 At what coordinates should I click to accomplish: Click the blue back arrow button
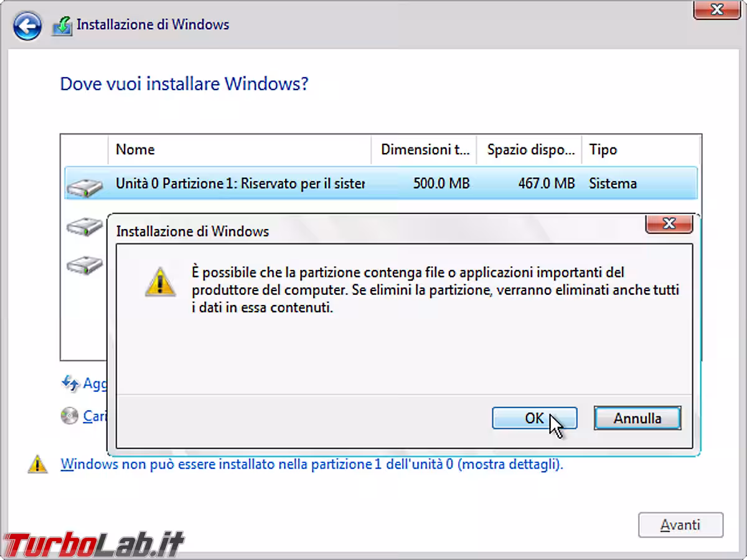point(27,26)
